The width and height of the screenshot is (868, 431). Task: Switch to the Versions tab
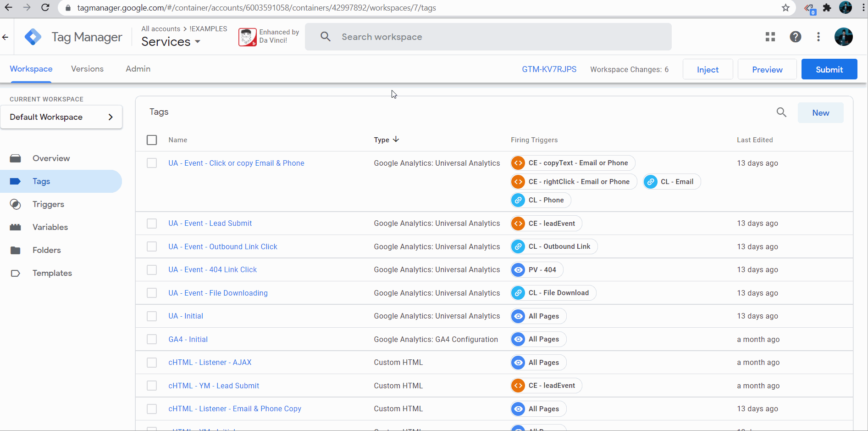pos(87,69)
